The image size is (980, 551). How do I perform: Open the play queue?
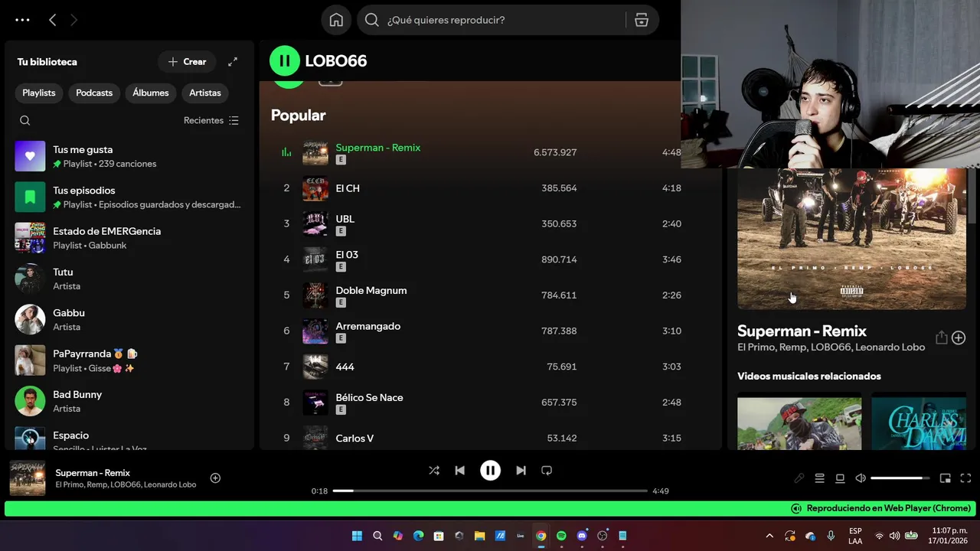(819, 478)
